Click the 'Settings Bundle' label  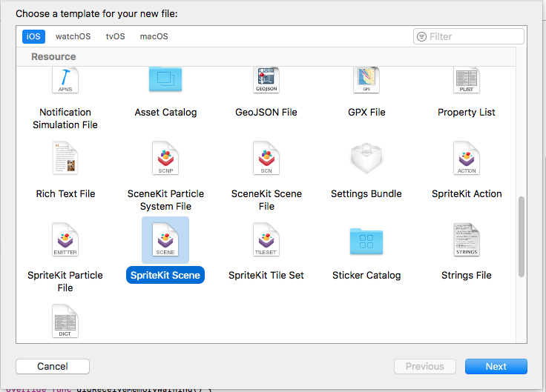click(x=366, y=193)
